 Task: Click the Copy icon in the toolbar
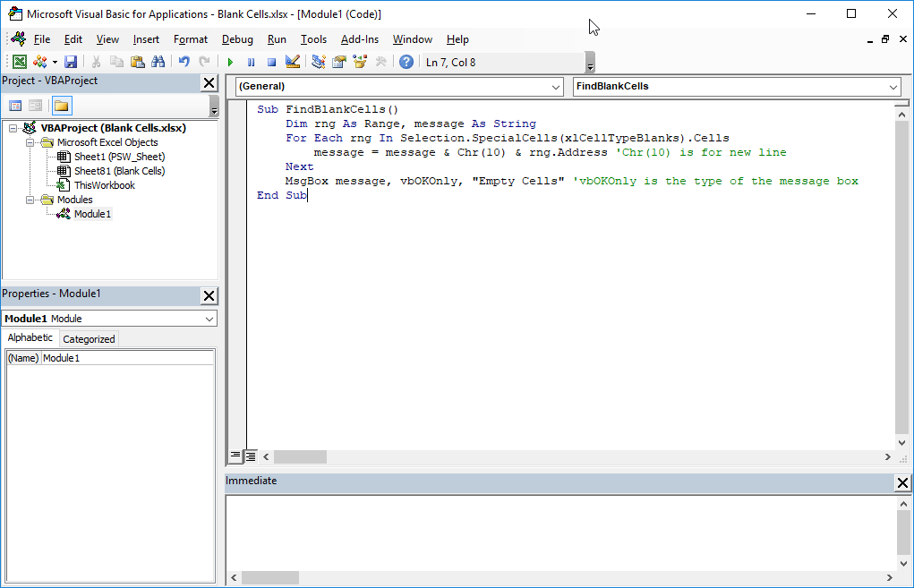pyautogui.click(x=116, y=62)
